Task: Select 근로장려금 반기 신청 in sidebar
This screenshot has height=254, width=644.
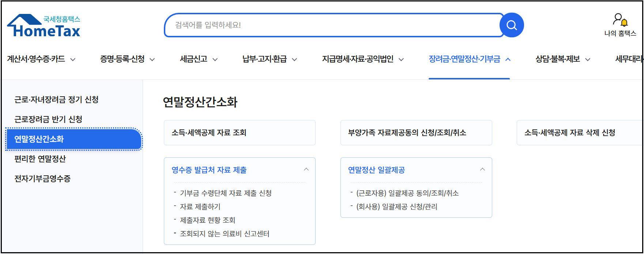Action: [48, 119]
